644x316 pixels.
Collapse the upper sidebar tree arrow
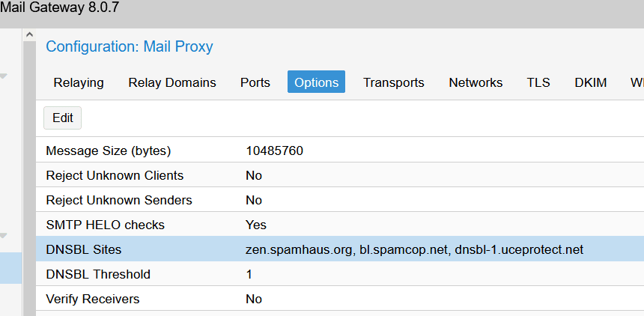[3, 76]
